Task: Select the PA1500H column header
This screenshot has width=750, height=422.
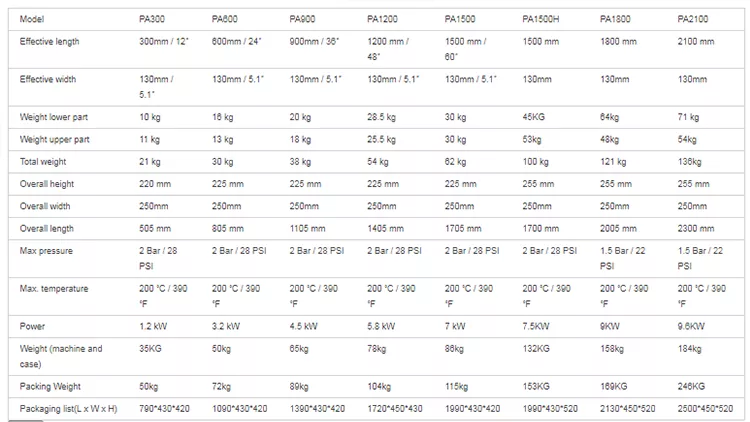Action: coord(540,19)
